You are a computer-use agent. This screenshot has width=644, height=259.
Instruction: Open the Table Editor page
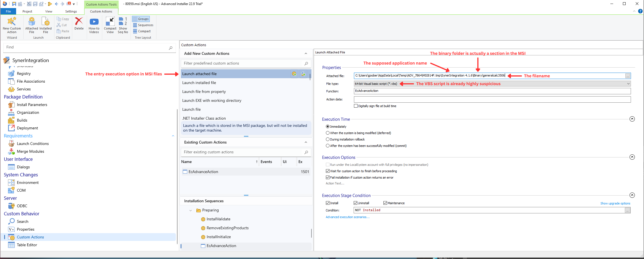[x=27, y=245]
